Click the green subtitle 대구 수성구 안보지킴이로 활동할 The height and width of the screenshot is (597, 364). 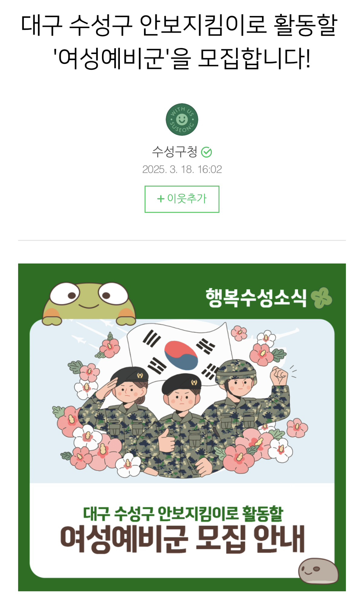pos(183,513)
